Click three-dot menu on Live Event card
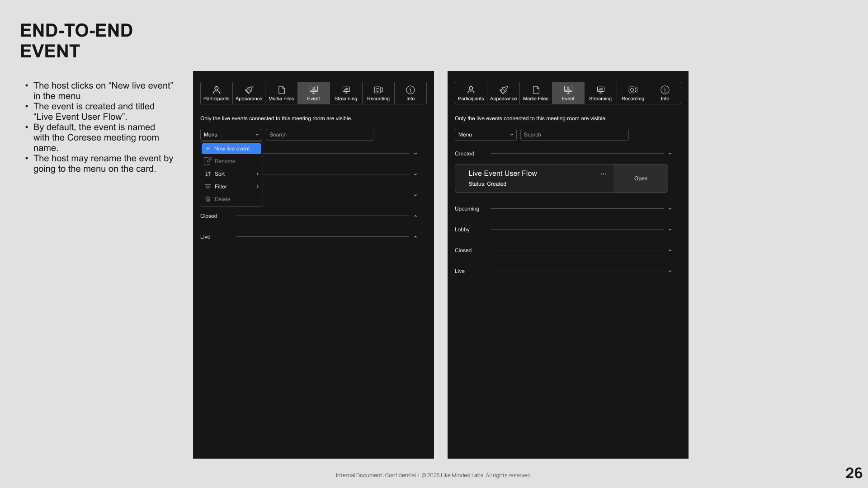868x488 pixels. (x=604, y=174)
